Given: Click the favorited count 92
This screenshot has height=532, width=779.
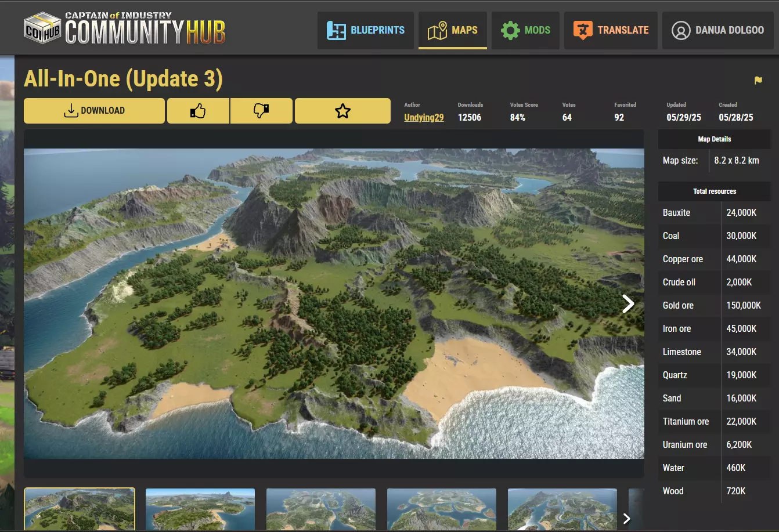Looking at the screenshot, I should click(x=619, y=117).
